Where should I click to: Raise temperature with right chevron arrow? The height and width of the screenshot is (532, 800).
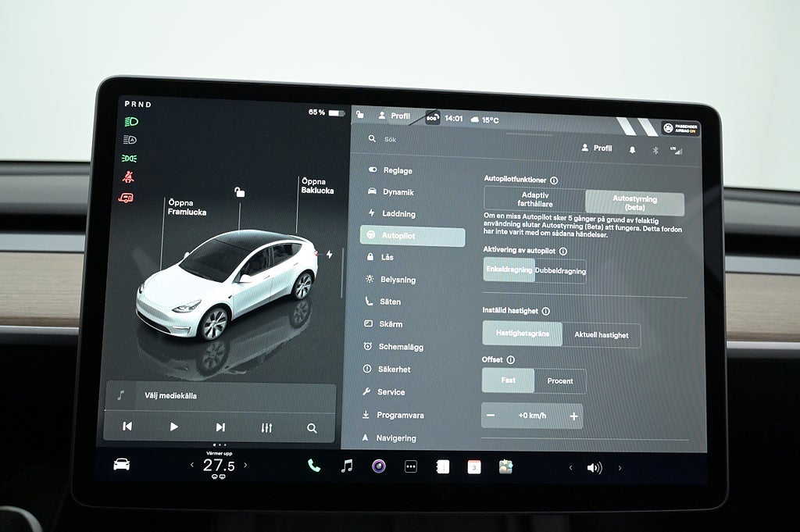(245, 465)
